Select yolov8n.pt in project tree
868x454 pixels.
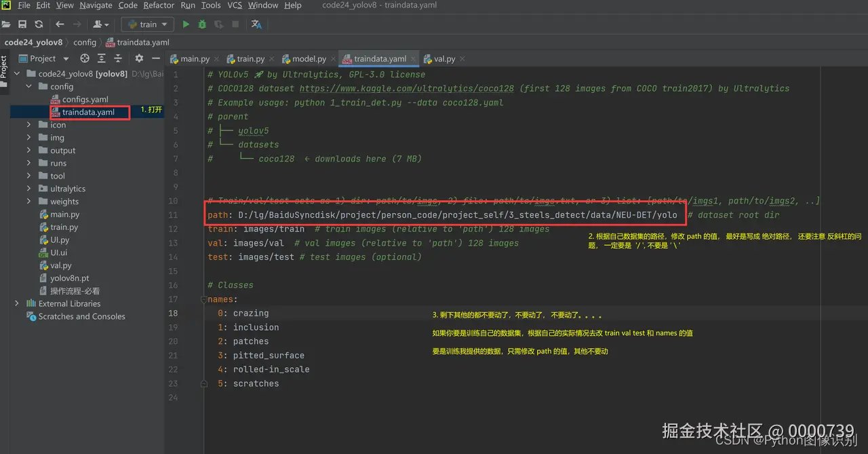[64, 278]
